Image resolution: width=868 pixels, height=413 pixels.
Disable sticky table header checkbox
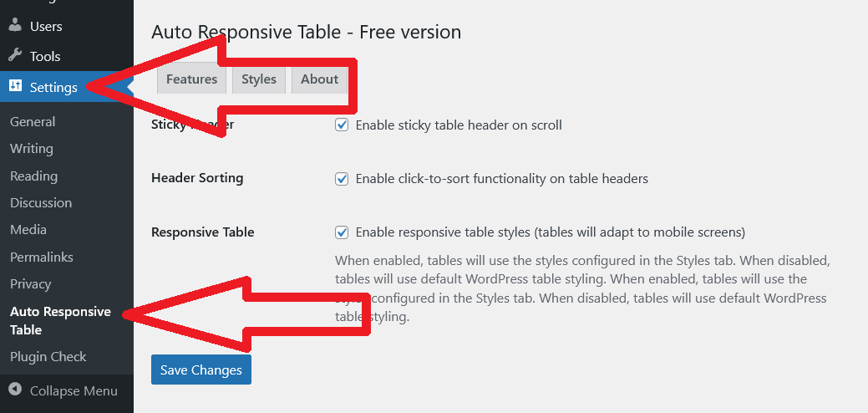point(342,125)
